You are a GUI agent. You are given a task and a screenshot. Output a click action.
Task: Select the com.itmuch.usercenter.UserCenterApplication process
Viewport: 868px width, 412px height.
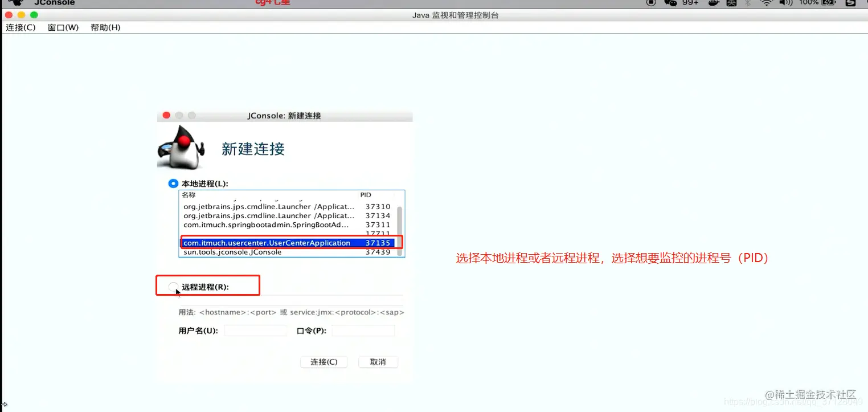click(287, 243)
